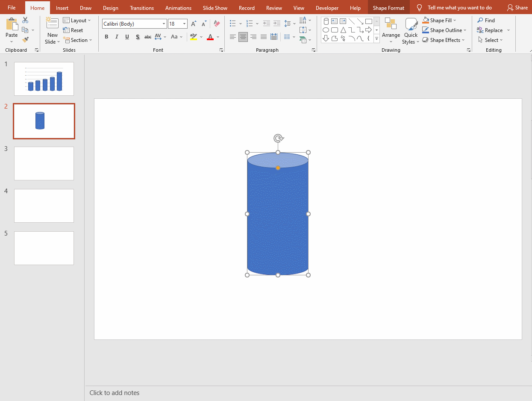The width and height of the screenshot is (532, 401).
Task: Open the font size dropdown
Action: click(x=185, y=24)
